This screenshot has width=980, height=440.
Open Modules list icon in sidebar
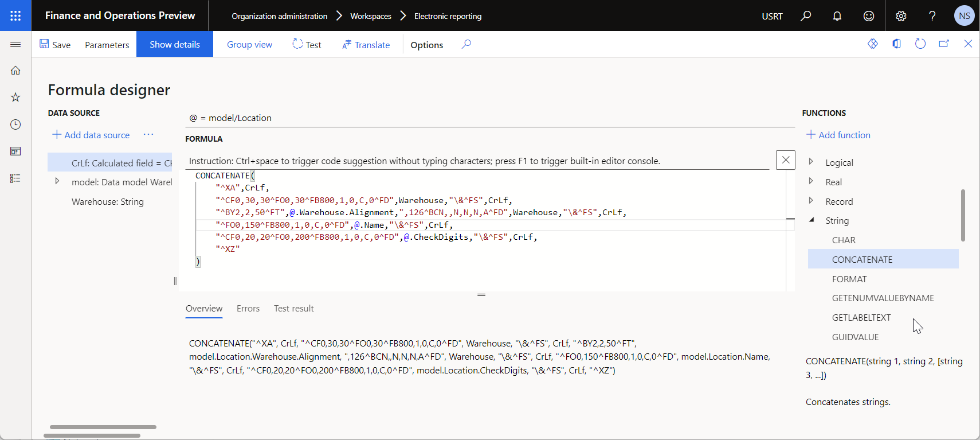pos(15,178)
